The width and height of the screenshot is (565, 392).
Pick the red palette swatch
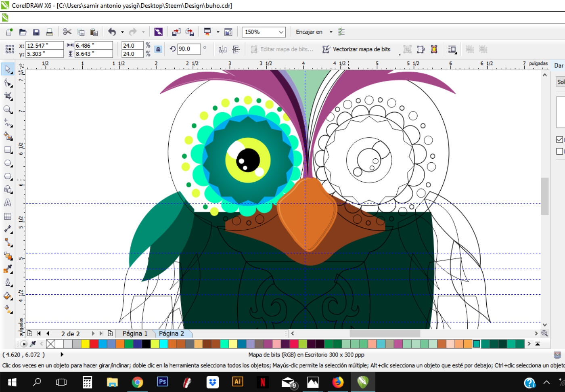(x=94, y=344)
